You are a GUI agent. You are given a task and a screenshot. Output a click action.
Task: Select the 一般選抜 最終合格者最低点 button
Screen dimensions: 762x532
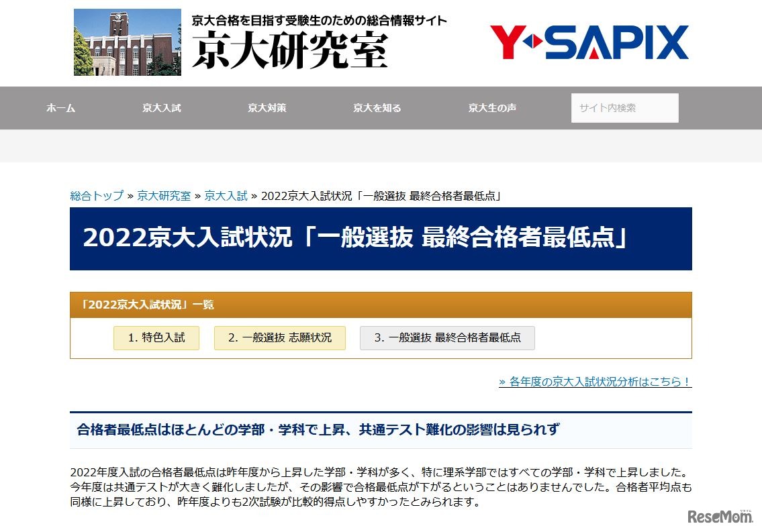446,338
